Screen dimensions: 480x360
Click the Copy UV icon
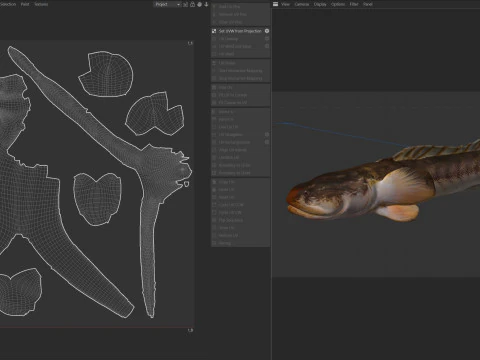coord(214,182)
